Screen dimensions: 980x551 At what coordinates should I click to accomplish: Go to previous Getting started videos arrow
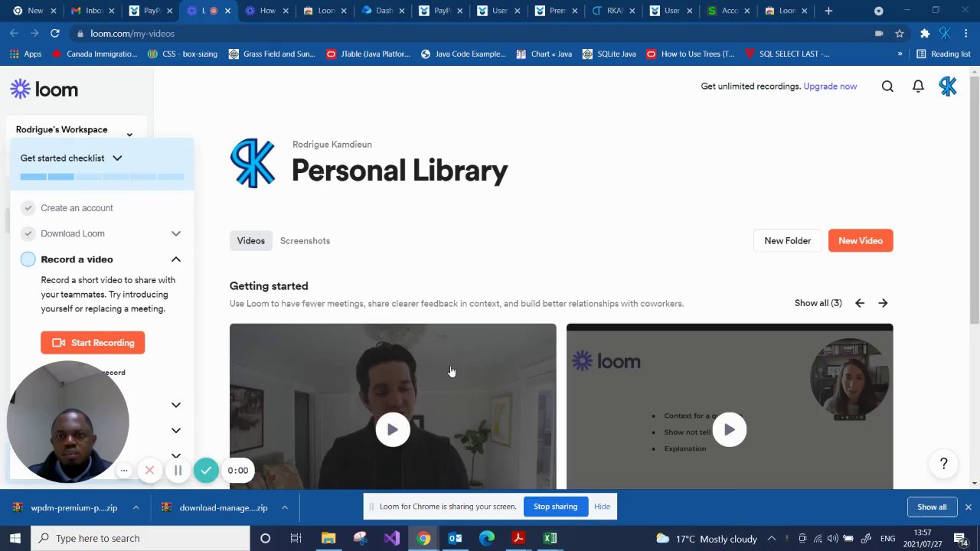click(x=860, y=303)
